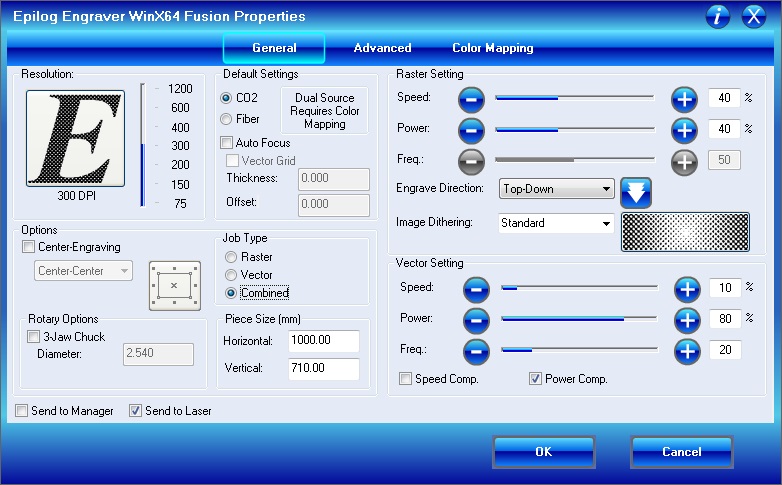Click the Vertical piece size field
Screen dimensions: 782x485
(324, 369)
